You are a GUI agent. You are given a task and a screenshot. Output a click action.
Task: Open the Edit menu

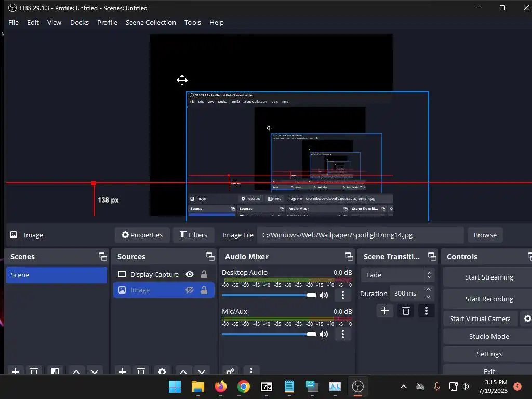pyautogui.click(x=33, y=23)
